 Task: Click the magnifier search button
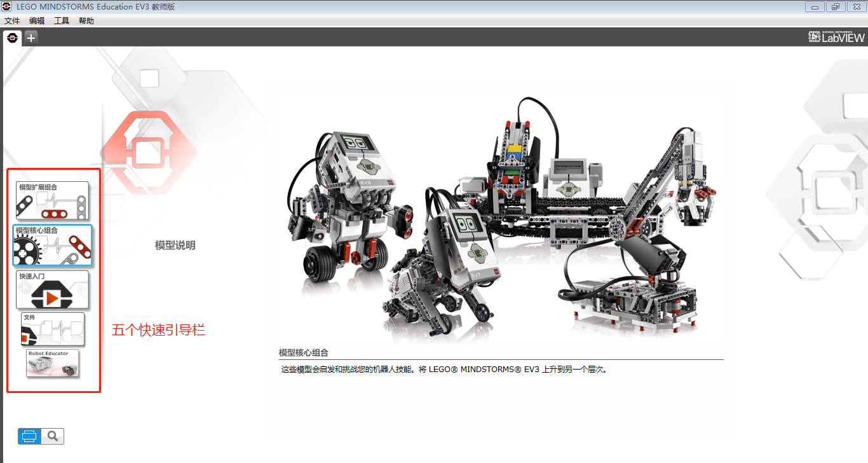53,436
